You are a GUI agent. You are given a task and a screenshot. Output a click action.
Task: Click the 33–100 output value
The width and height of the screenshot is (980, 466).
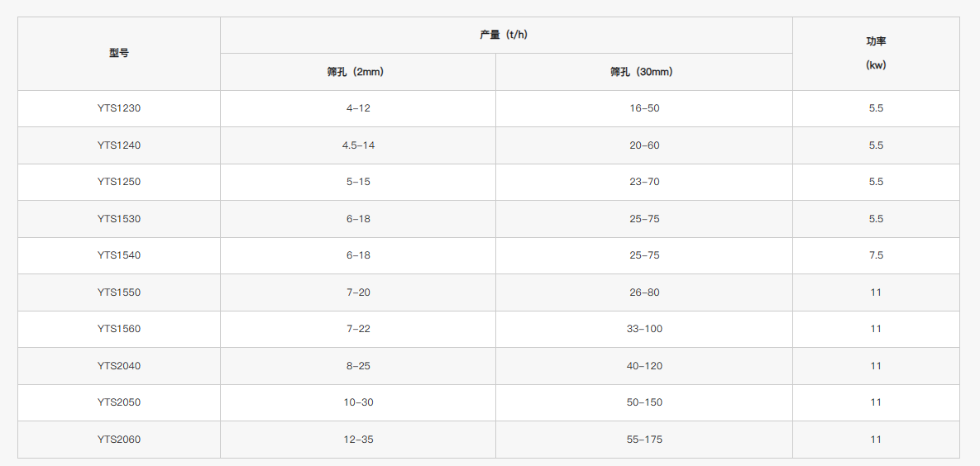[x=644, y=329]
